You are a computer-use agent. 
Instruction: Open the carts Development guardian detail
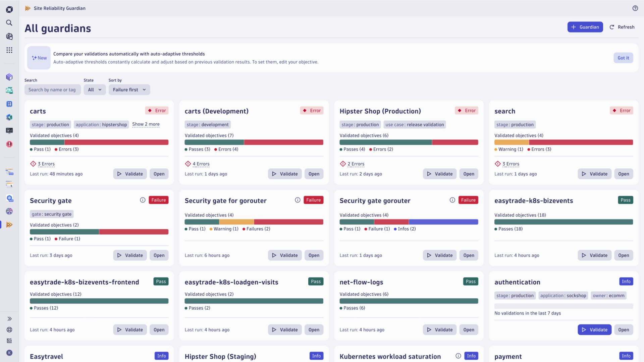click(314, 174)
